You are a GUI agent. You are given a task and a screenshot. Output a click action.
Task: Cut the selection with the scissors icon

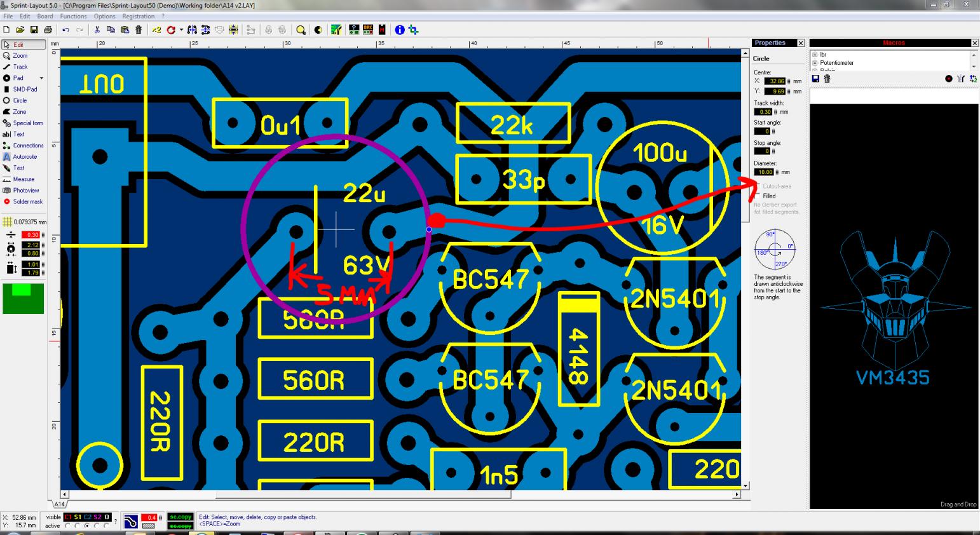pos(97,30)
